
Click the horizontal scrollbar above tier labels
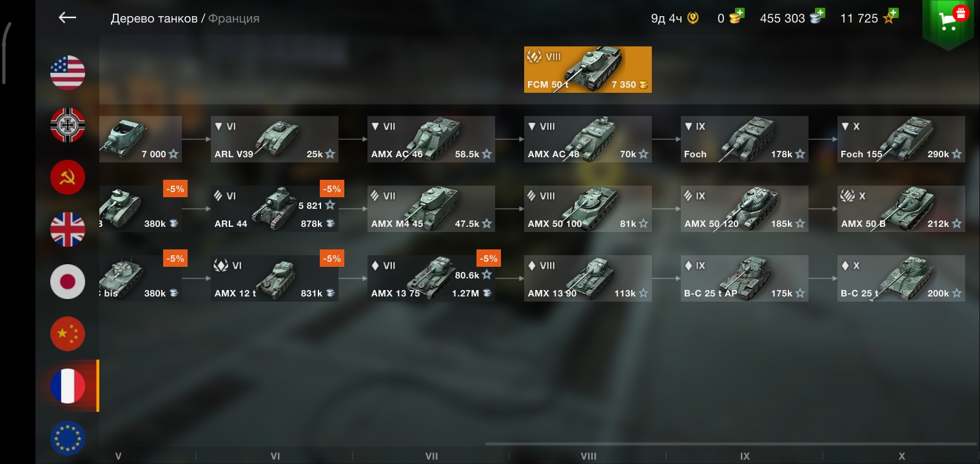(x=731, y=443)
